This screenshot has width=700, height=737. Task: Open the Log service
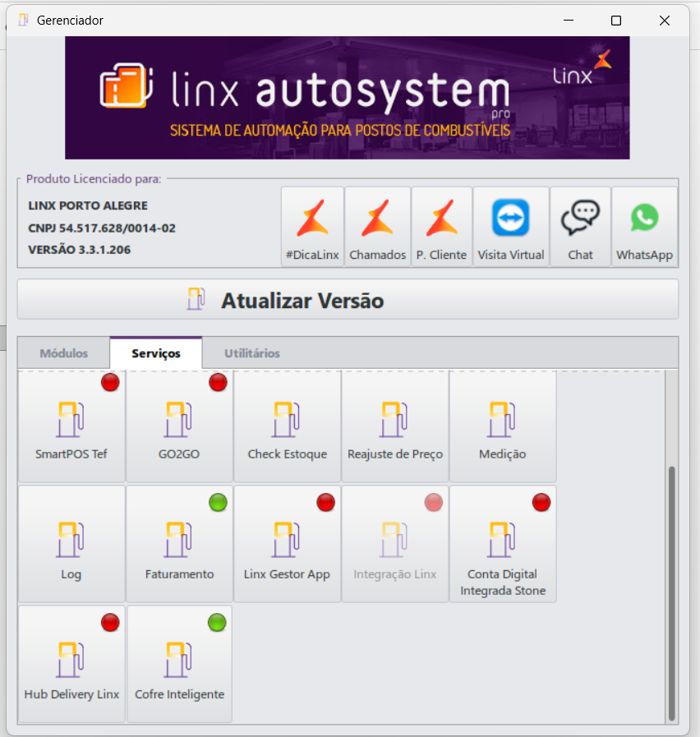(x=71, y=544)
